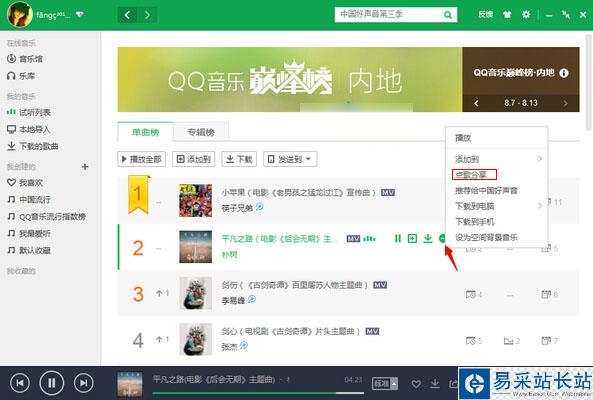Go to next chart week arrow
The image size is (593, 400).
point(565,103)
